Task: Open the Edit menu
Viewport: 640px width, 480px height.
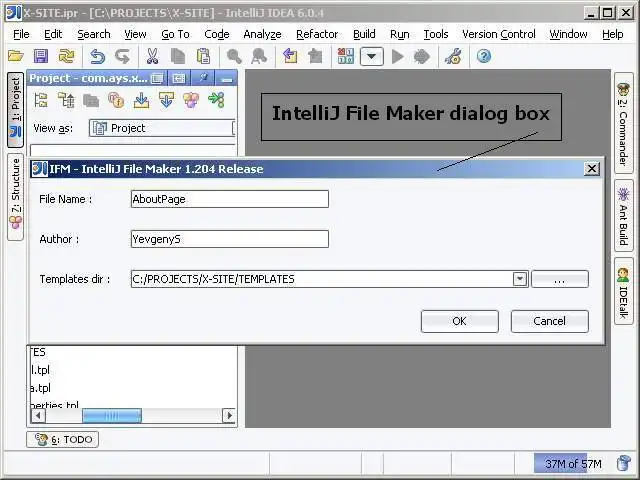Action: click(53, 34)
